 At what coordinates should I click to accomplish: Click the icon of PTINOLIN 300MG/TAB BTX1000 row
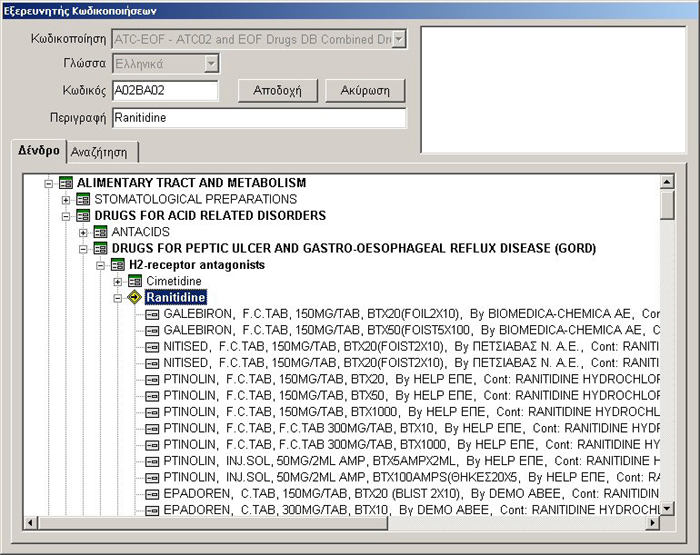pos(152,445)
